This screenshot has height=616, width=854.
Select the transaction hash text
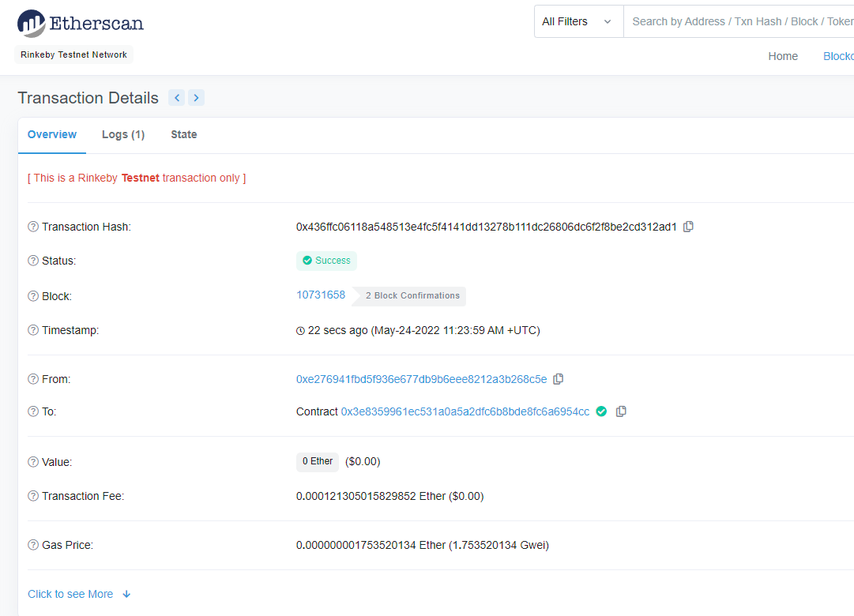point(487,227)
